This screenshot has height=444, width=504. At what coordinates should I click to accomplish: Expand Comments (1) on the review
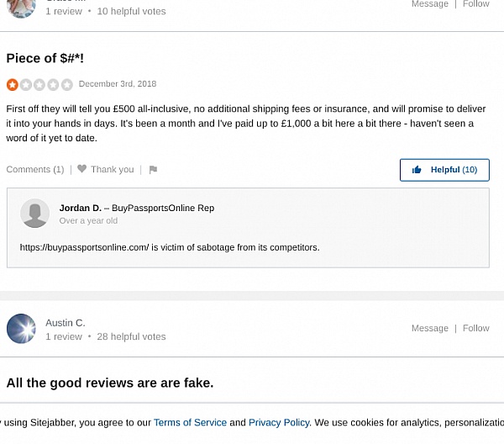click(35, 170)
